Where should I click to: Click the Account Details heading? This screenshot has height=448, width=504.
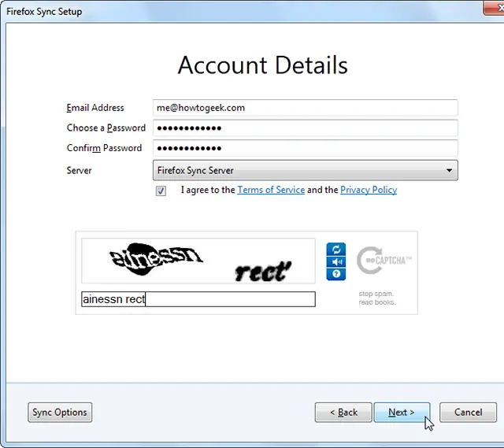[x=262, y=65]
